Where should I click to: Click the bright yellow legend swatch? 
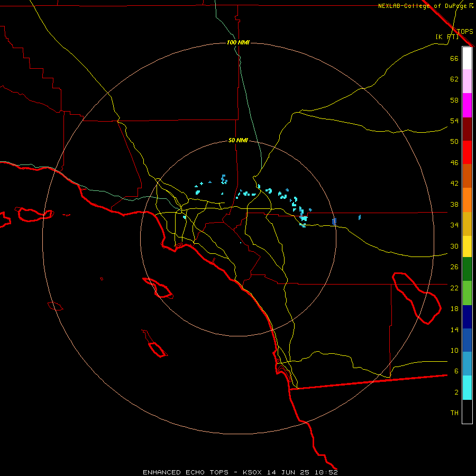pyautogui.click(x=467, y=246)
